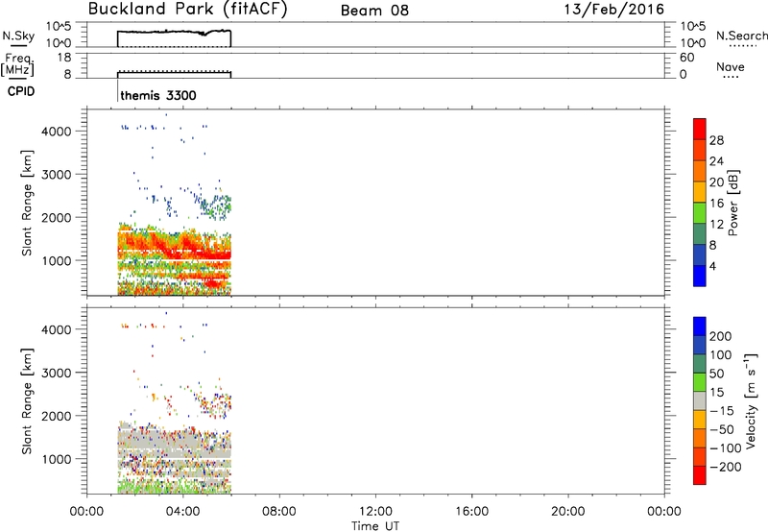Viewport: 768px width, 532px height.
Task: Click the "1000" tick on velocity panel axis
Action: (57, 459)
